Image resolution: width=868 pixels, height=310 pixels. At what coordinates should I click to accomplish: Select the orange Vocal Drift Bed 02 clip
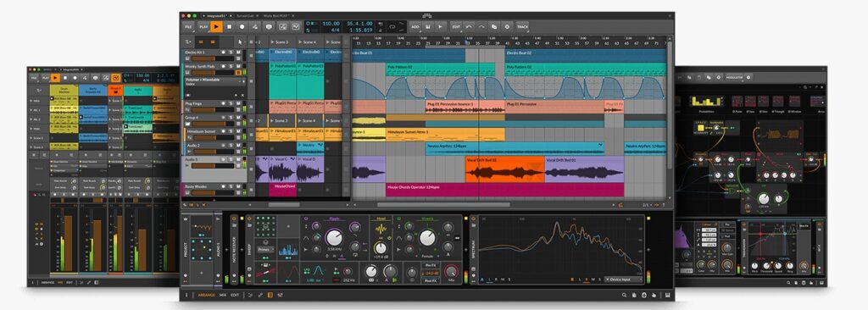click(x=505, y=169)
